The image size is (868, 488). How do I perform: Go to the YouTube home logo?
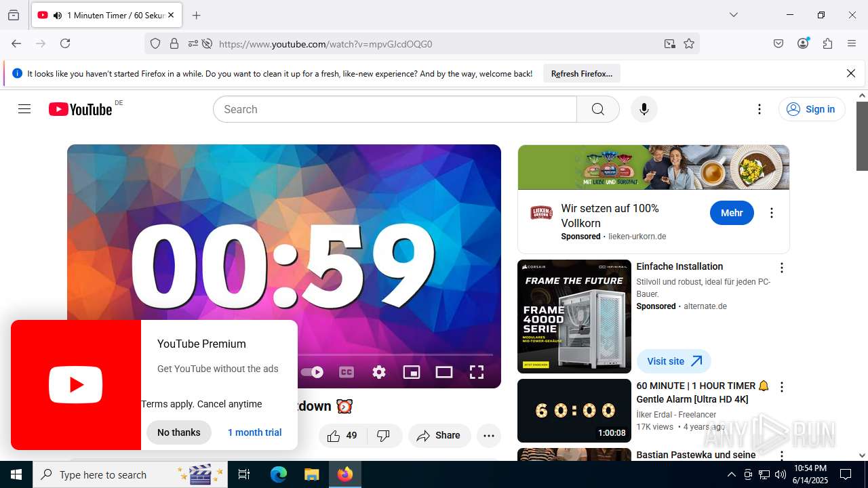coord(80,109)
